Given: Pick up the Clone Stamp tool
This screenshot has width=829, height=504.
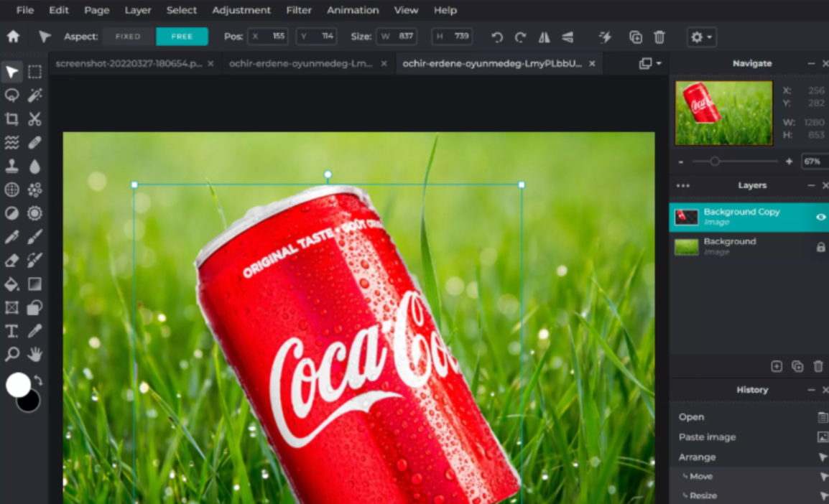Looking at the screenshot, I should coord(12,167).
